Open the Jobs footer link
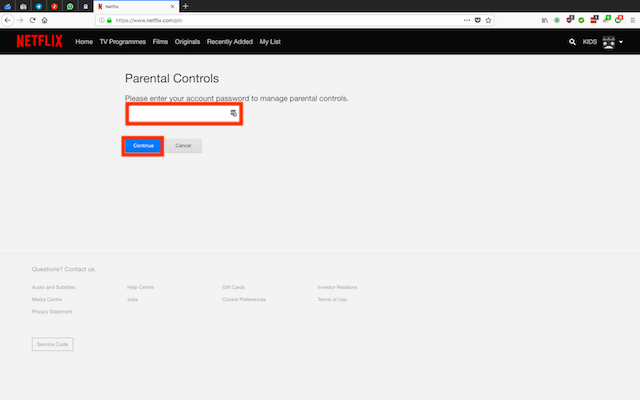 pyautogui.click(x=133, y=300)
